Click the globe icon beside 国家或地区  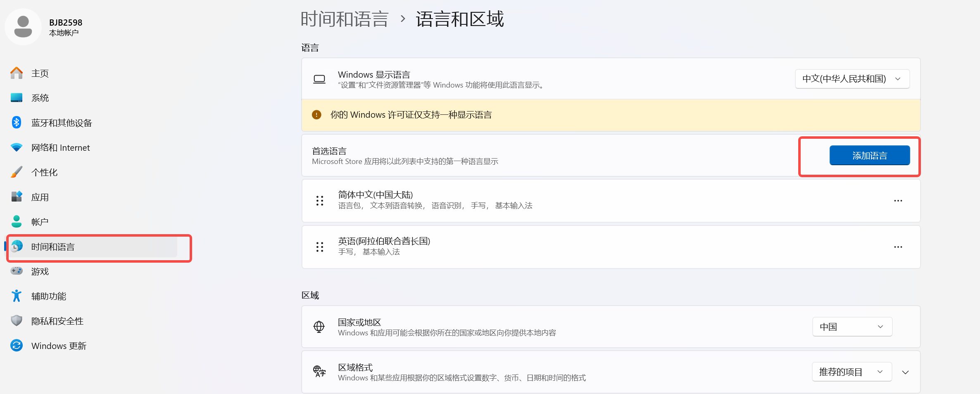319,327
